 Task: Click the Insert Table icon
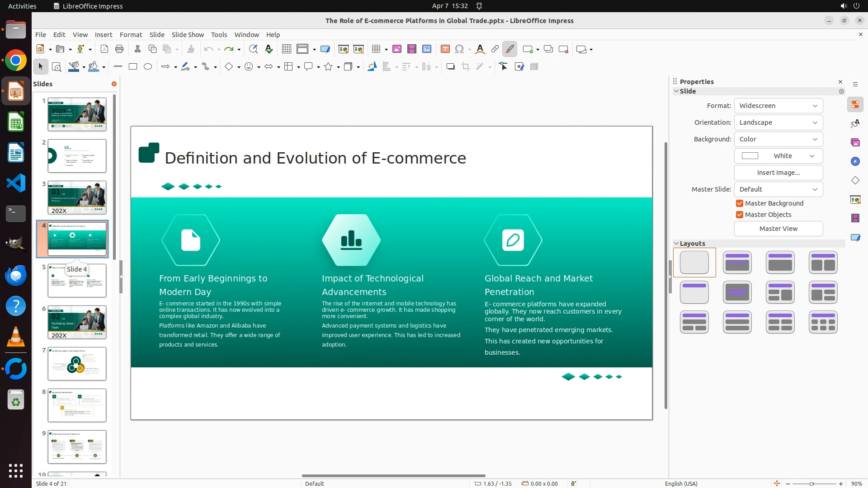[376, 49]
